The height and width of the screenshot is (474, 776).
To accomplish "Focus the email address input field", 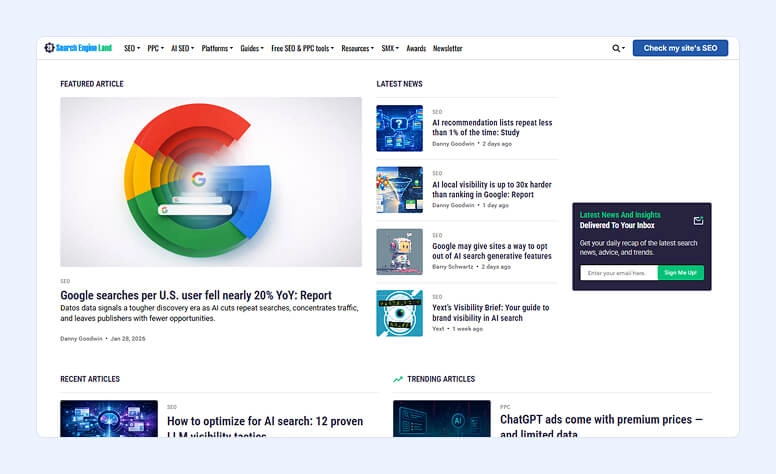I will point(619,273).
